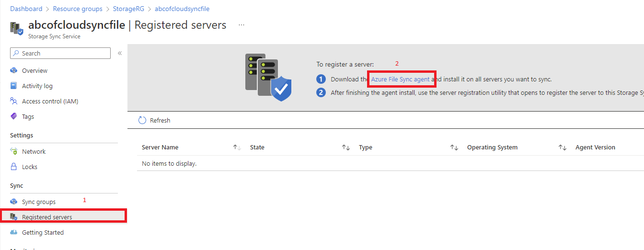Image resolution: width=644 pixels, height=250 pixels.
Task: Click the Access control (IAM) icon
Action: click(14, 101)
